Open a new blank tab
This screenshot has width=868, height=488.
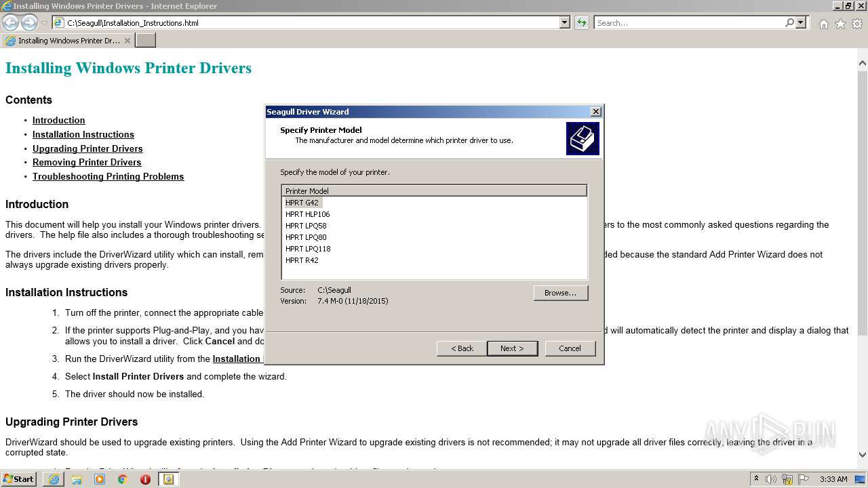[146, 41]
